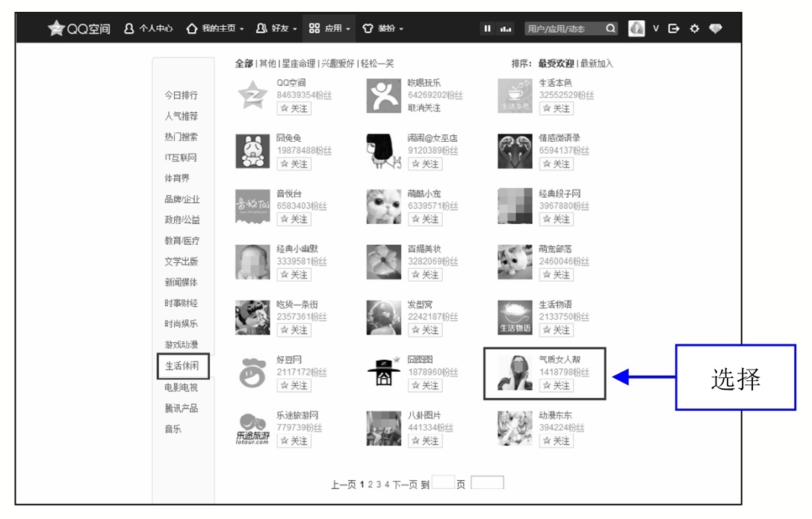
Task: Follow the 情感微语录 account
Action: pos(557,164)
